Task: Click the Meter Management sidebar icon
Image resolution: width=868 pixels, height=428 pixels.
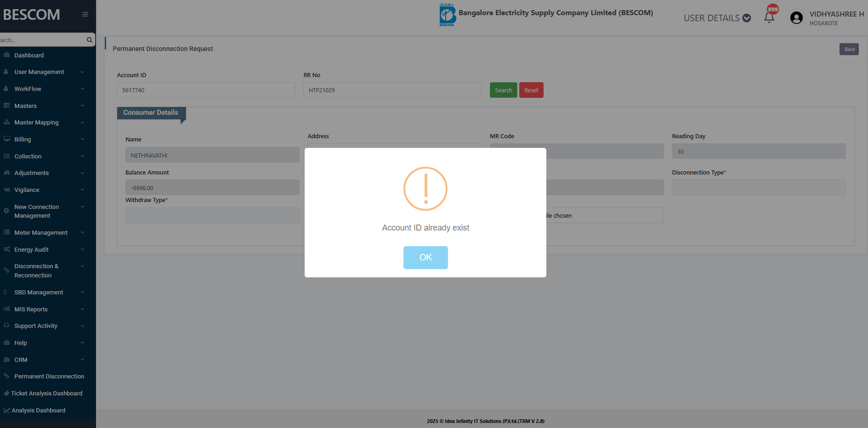Action: [6, 232]
